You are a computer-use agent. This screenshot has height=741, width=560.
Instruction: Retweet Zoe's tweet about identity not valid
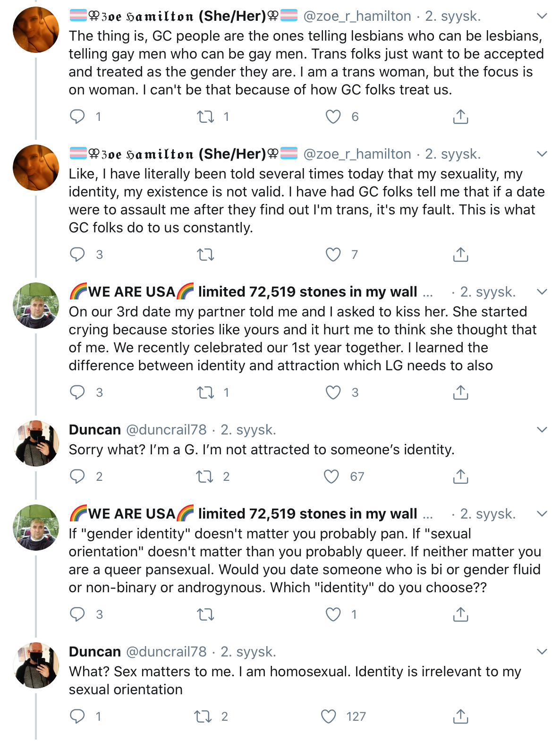(205, 255)
